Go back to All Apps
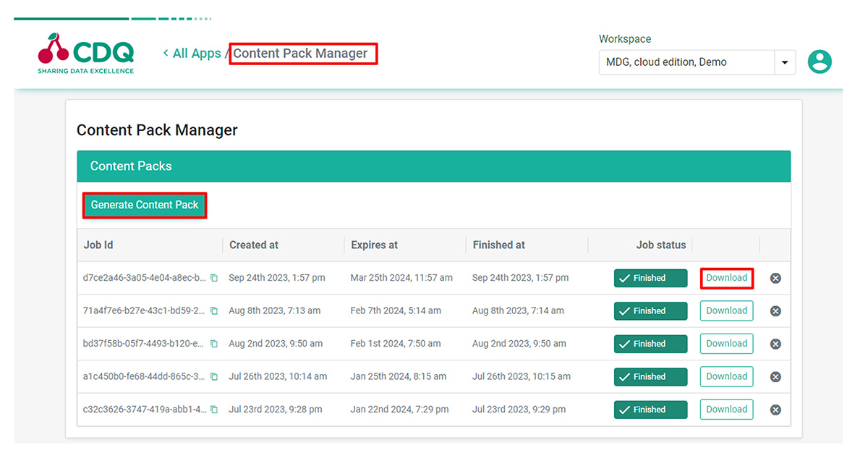The image size is (868, 461). pos(192,54)
